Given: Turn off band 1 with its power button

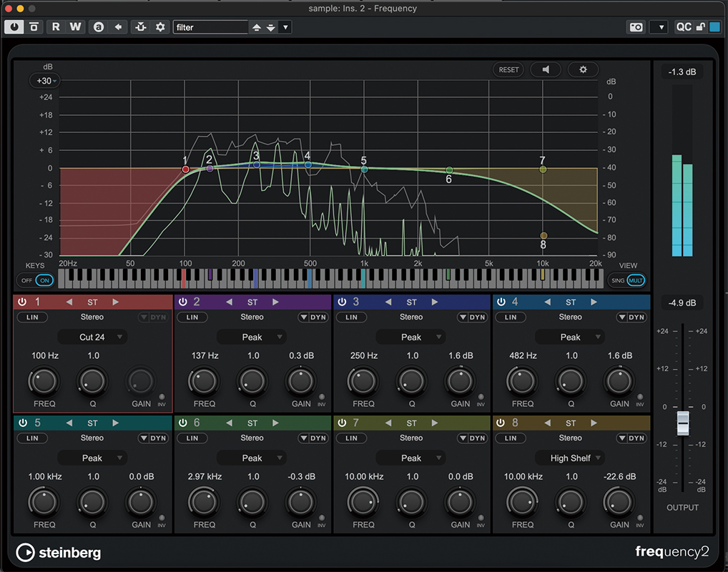Looking at the screenshot, I should (22, 302).
